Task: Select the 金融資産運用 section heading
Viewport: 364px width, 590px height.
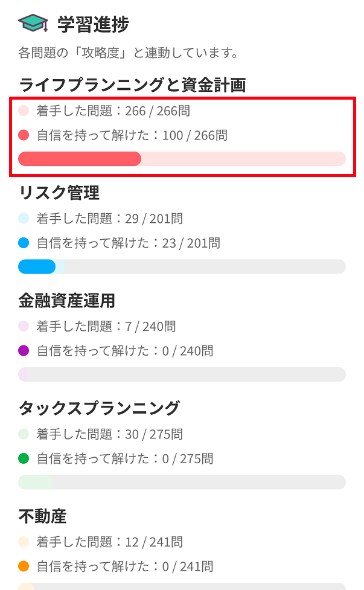Action: [x=66, y=301]
